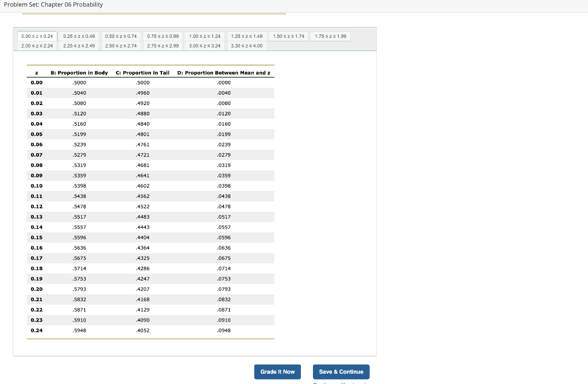The width and height of the screenshot is (588, 384).
Task: Click the Save & Continue button
Action: point(341,371)
